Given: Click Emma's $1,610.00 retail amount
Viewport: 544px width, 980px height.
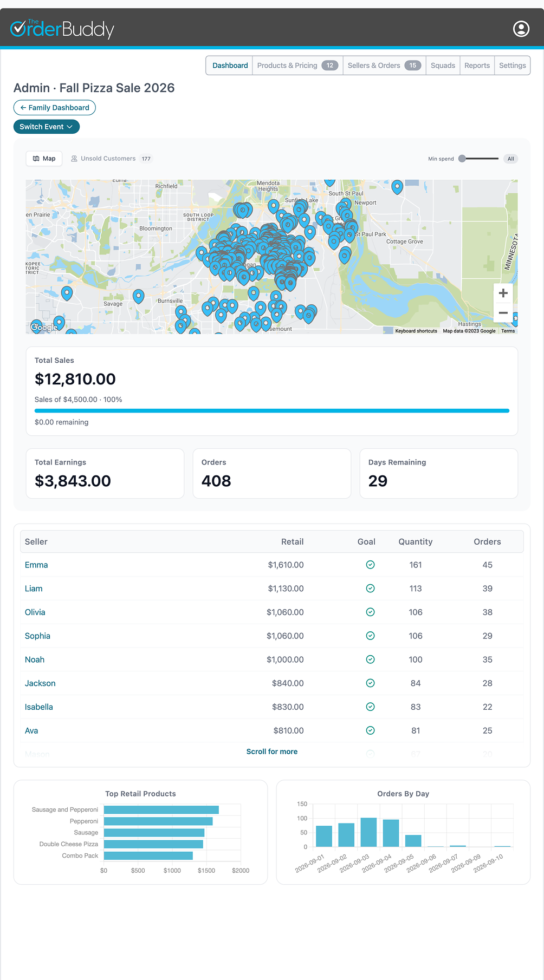Looking at the screenshot, I should click(286, 565).
